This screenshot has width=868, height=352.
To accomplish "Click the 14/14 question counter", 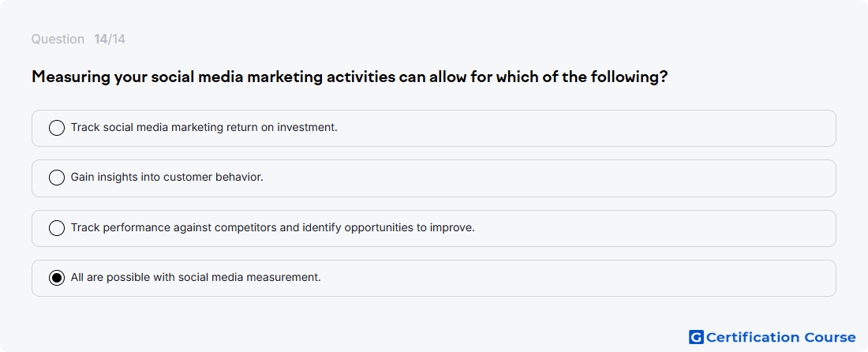I will click(110, 39).
